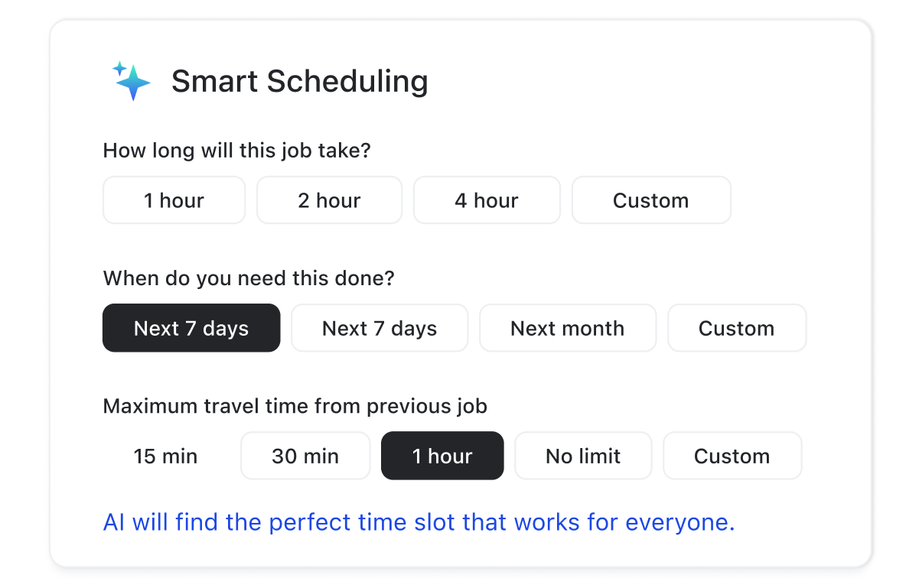The image size is (919, 588).
Task: Select the unselected white Next 7 days option
Action: point(380,328)
